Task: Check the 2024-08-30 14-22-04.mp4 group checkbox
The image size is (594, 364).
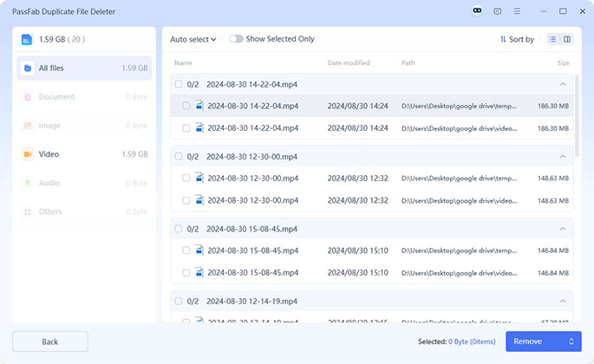Action: tap(179, 84)
